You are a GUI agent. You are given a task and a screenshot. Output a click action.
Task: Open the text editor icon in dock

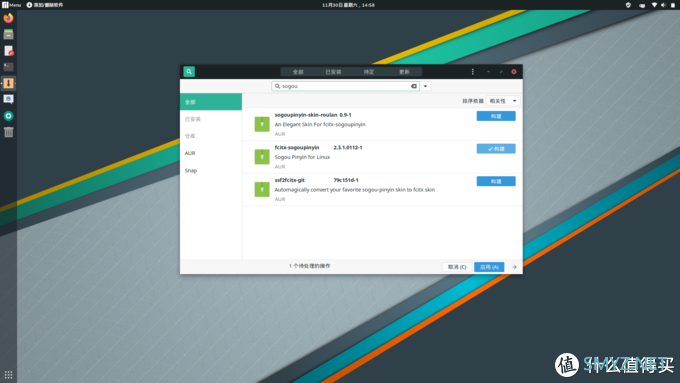click(8, 51)
